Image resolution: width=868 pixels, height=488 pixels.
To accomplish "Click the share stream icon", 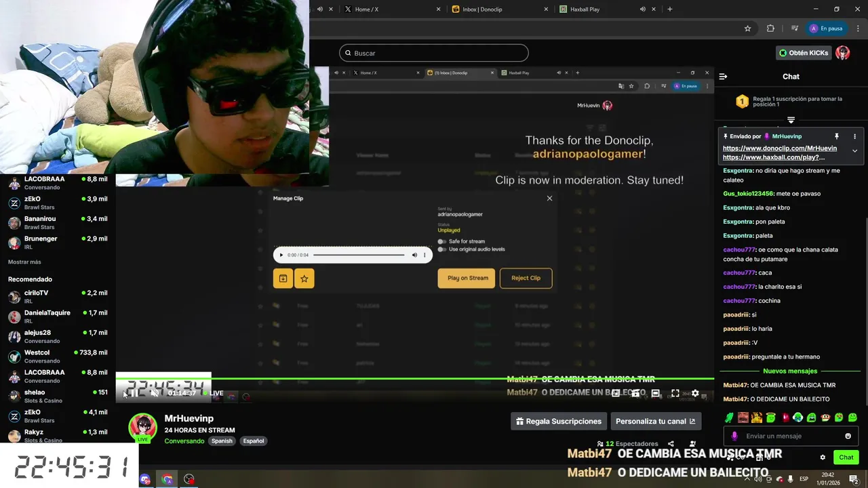I will point(671,444).
